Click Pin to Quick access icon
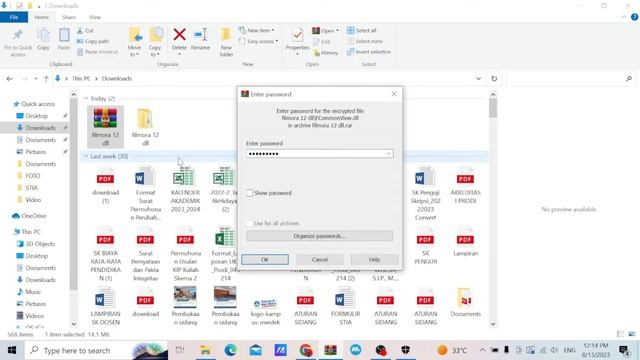 point(18,35)
